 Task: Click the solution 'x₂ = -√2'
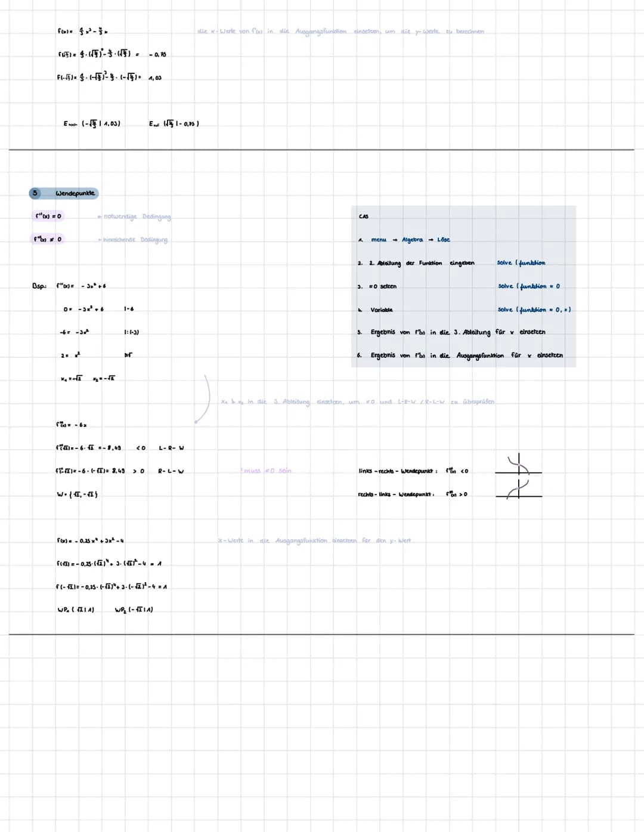point(104,379)
